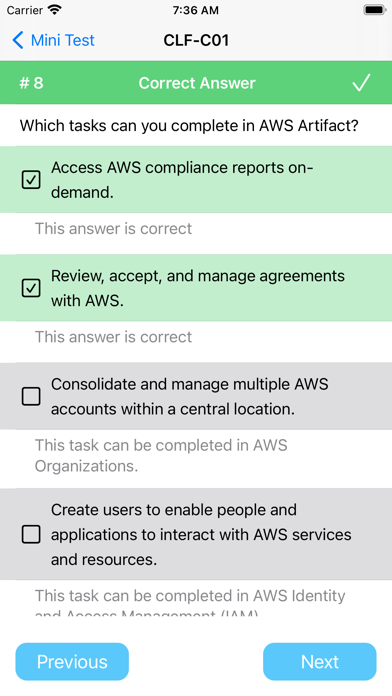Select the 'Access AWS compliance reports' answer text

tap(182, 180)
